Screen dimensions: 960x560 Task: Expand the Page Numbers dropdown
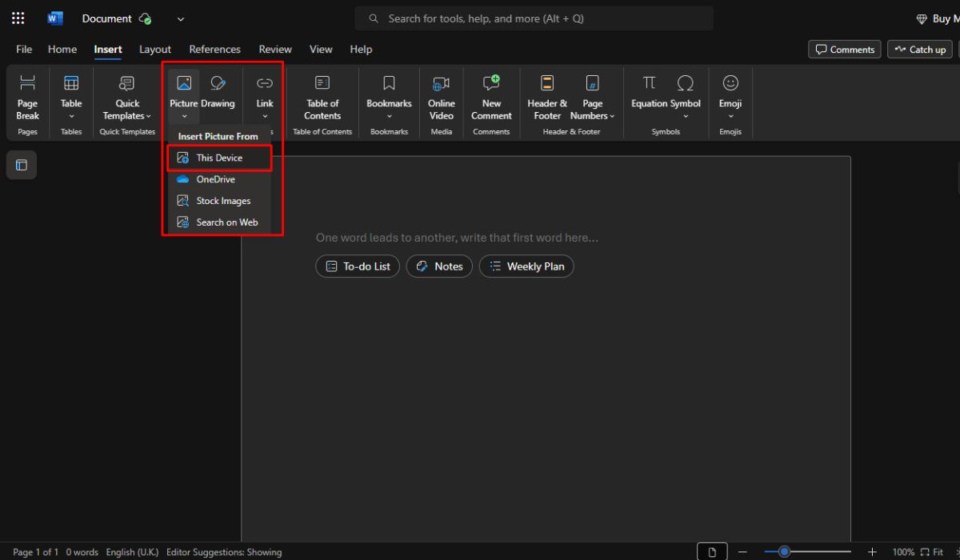[593, 97]
